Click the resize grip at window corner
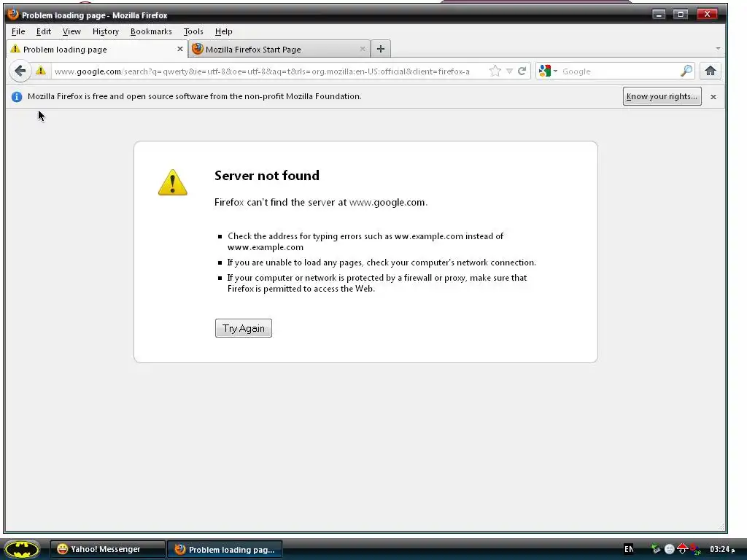 [721, 526]
